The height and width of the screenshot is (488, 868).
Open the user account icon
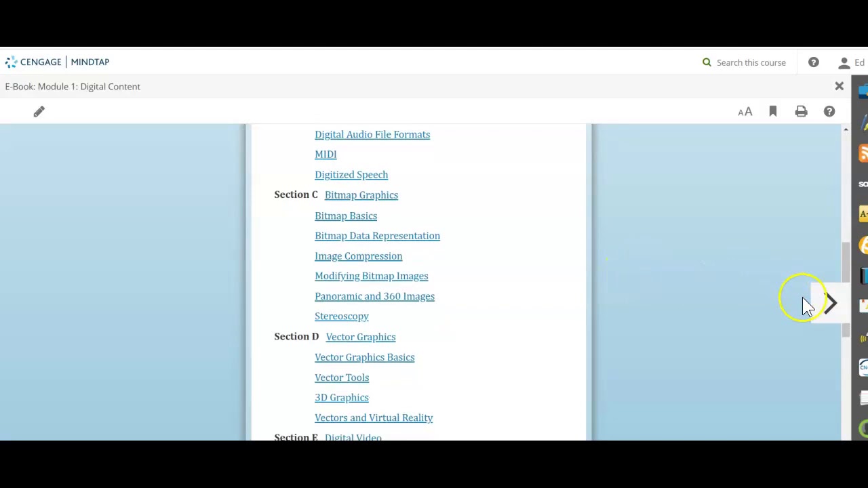tap(844, 62)
